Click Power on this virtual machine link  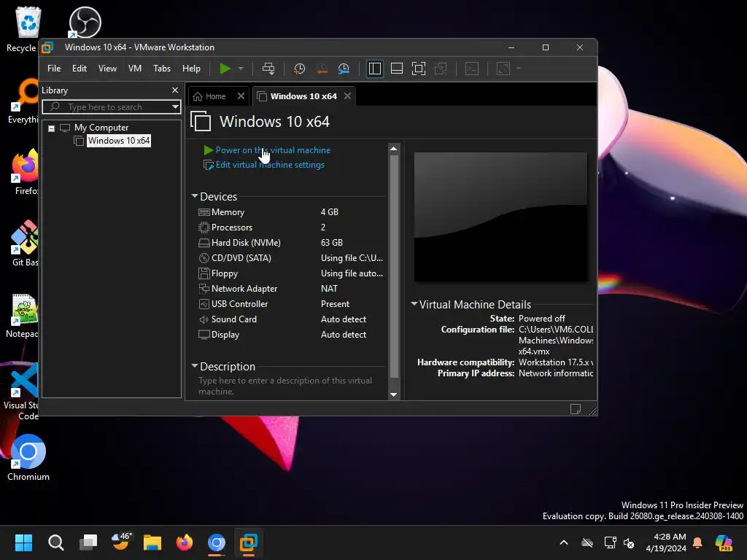click(x=273, y=150)
